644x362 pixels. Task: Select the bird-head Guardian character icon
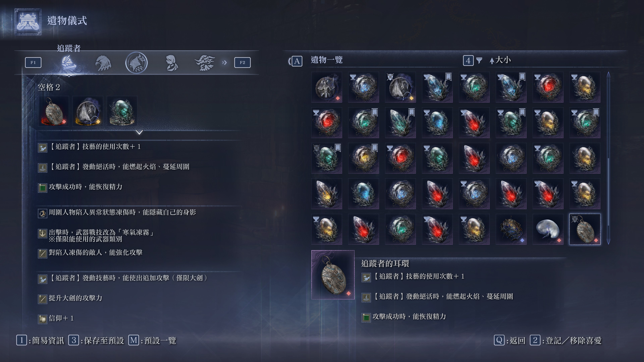point(103,63)
